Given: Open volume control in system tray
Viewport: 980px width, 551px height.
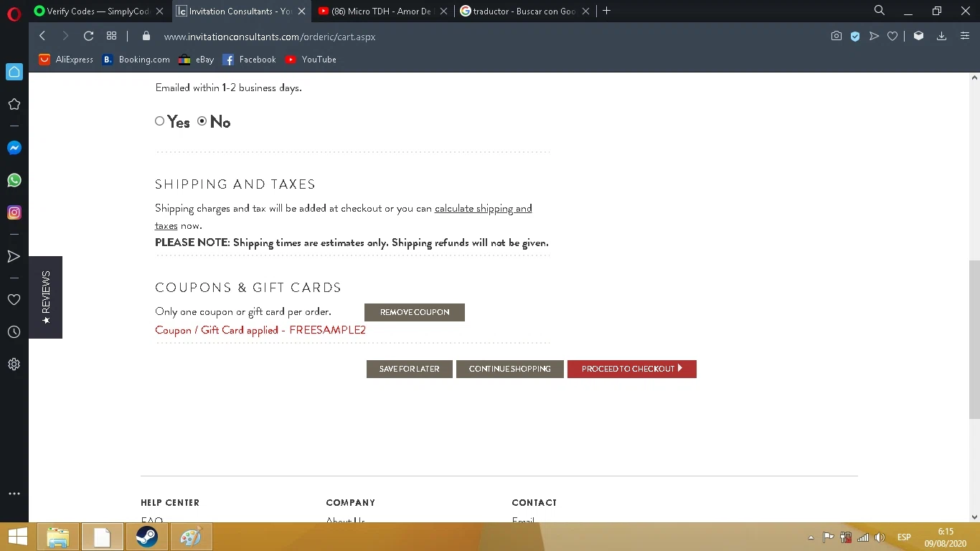Looking at the screenshot, I should click(x=880, y=537).
